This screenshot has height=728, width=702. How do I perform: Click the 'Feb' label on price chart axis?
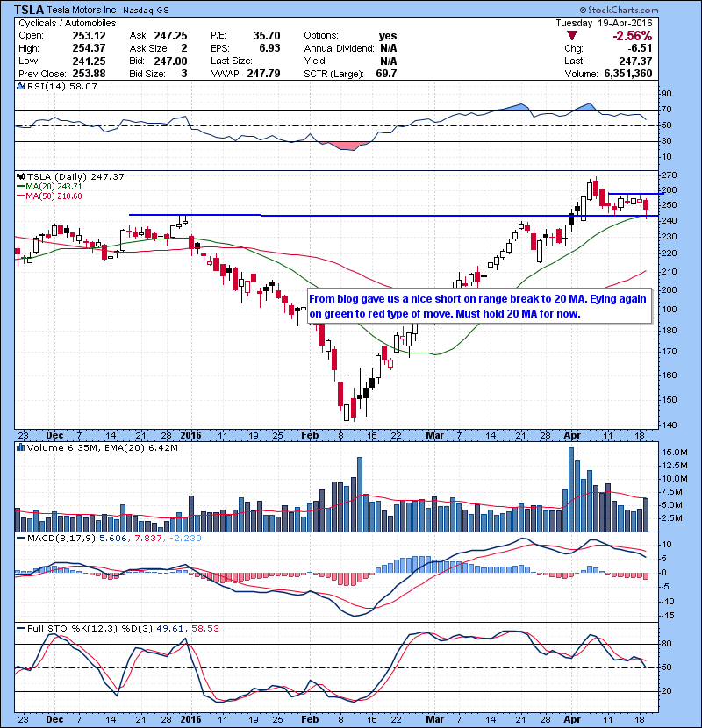point(310,436)
